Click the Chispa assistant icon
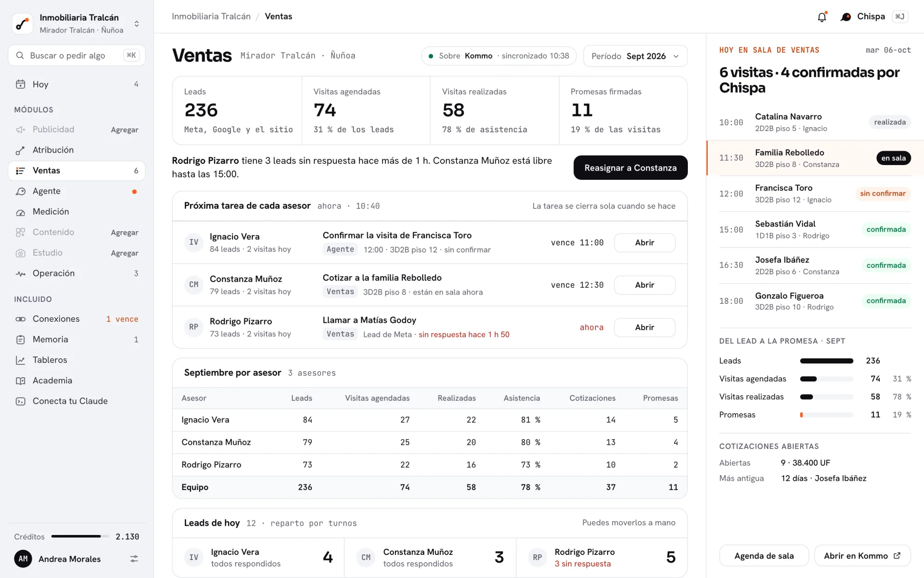924x578 pixels. click(x=845, y=17)
